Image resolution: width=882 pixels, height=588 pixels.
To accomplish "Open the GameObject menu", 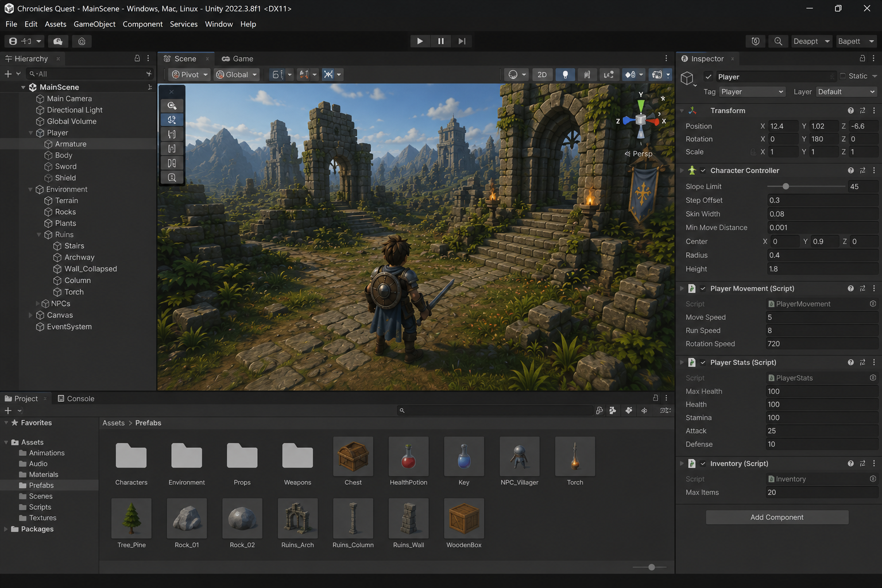I will [94, 24].
